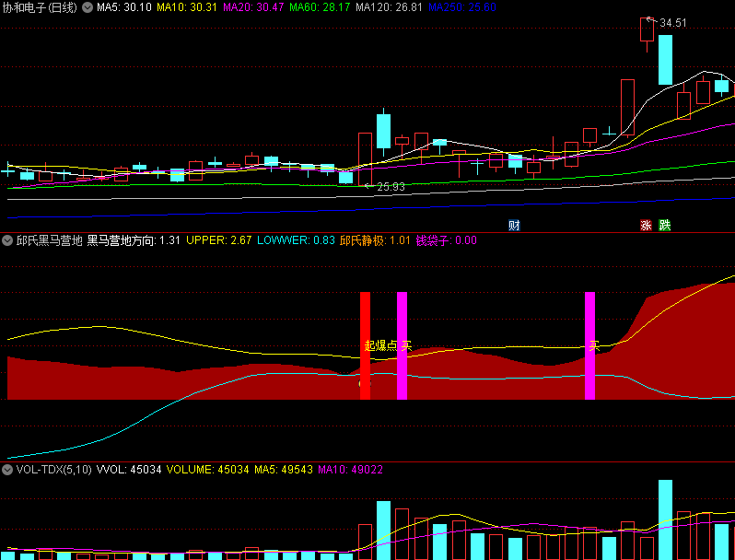Click the VVOL: 45034 value
Screen dimensions: 735x560
[x=129, y=470]
